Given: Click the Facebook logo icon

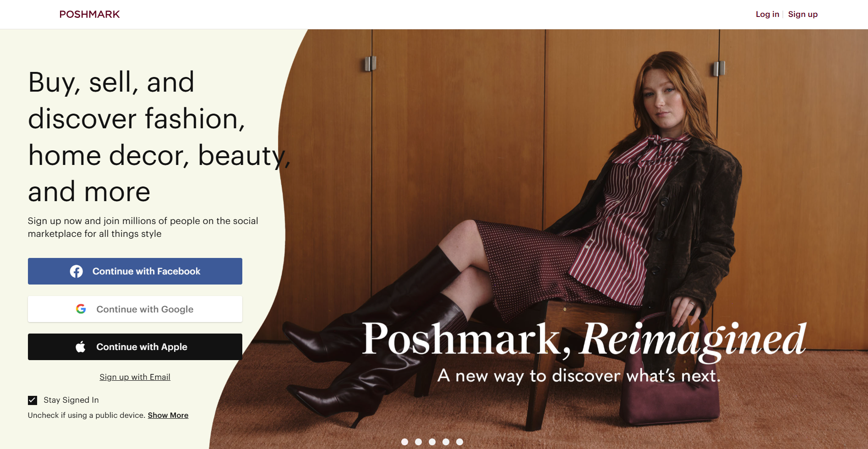Looking at the screenshot, I should point(76,271).
